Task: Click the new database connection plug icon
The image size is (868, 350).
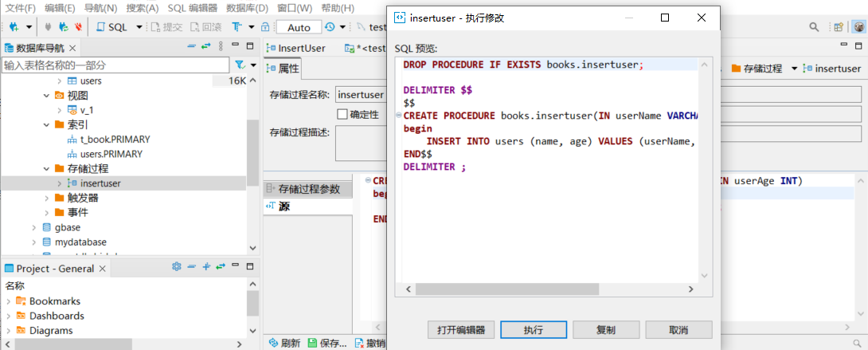Action: 14,27
